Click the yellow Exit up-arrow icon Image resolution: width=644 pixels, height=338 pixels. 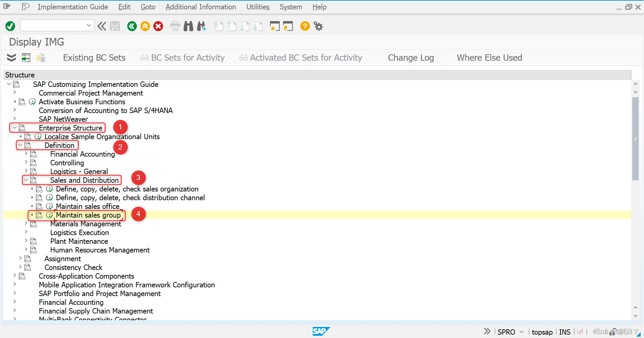[145, 26]
